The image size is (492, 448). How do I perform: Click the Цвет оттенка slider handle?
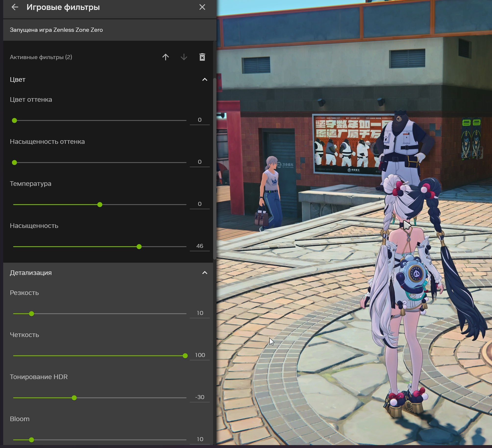point(14,121)
